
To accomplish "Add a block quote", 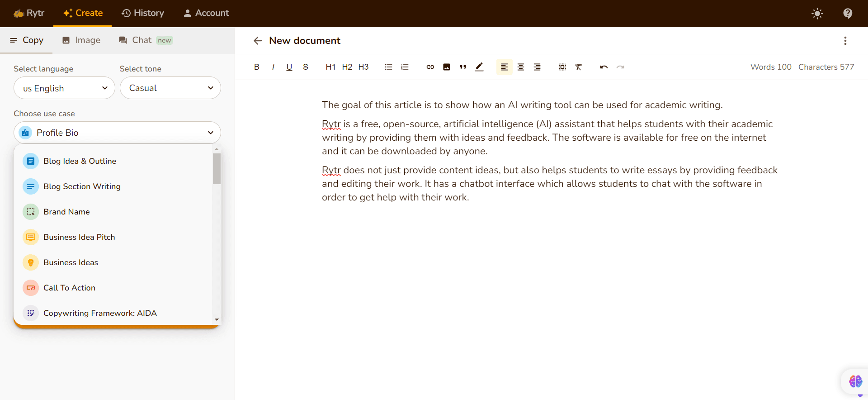I will pyautogui.click(x=463, y=67).
